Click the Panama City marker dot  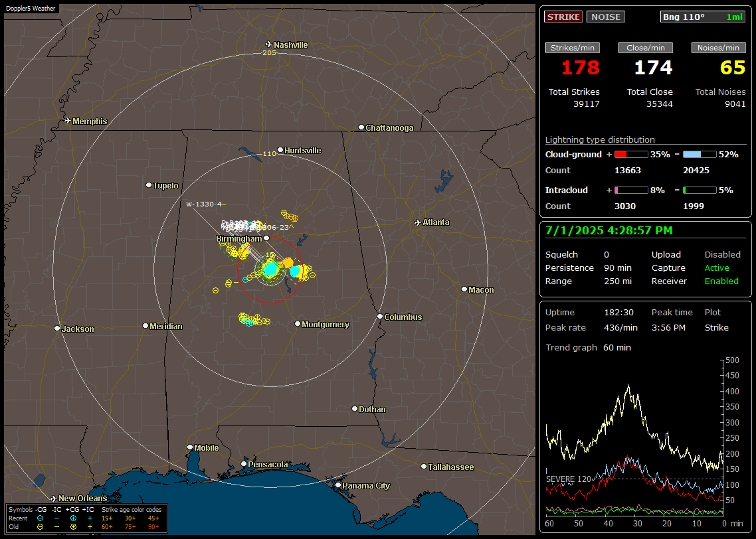click(338, 485)
